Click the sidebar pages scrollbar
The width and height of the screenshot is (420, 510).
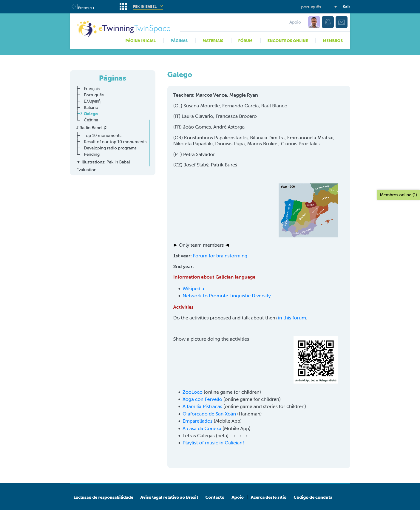(x=150, y=143)
